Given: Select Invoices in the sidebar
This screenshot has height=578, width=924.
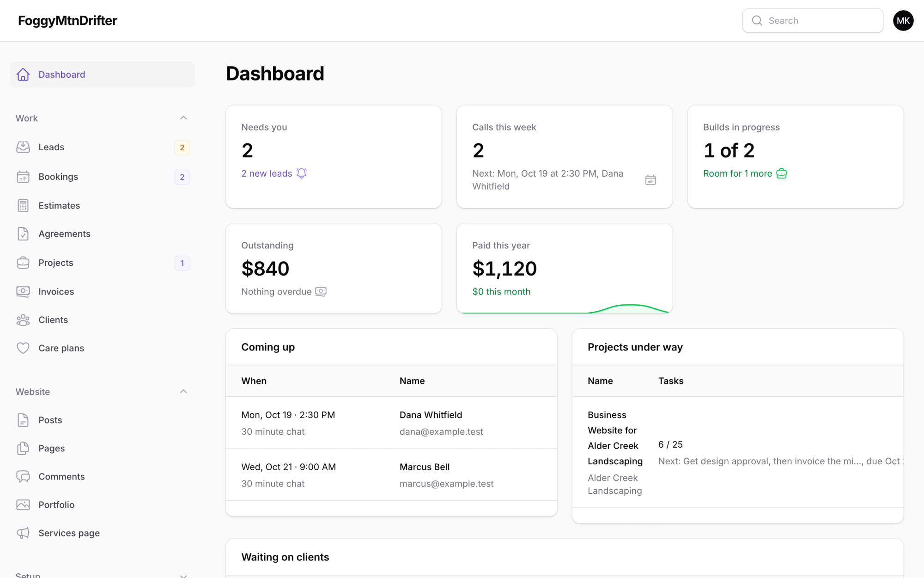Looking at the screenshot, I should pyautogui.click(x=103, y=291).
